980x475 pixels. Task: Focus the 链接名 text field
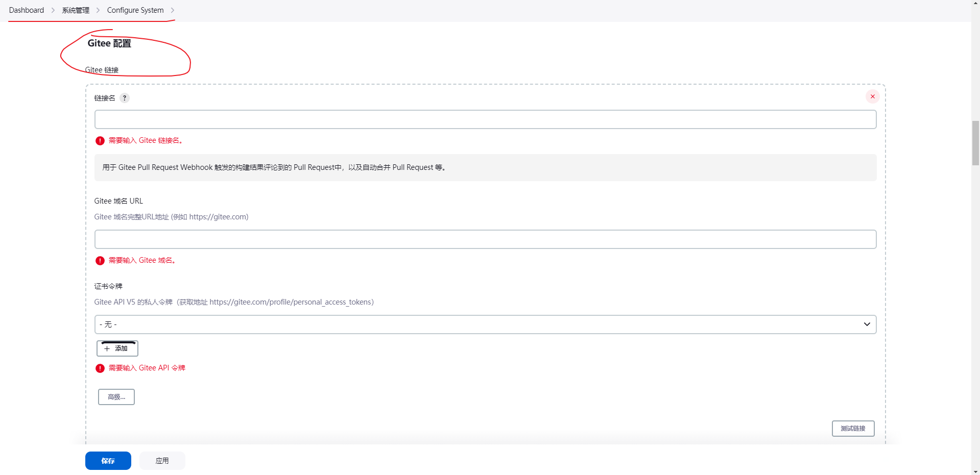pyautogui.click(x=485, y=119)
